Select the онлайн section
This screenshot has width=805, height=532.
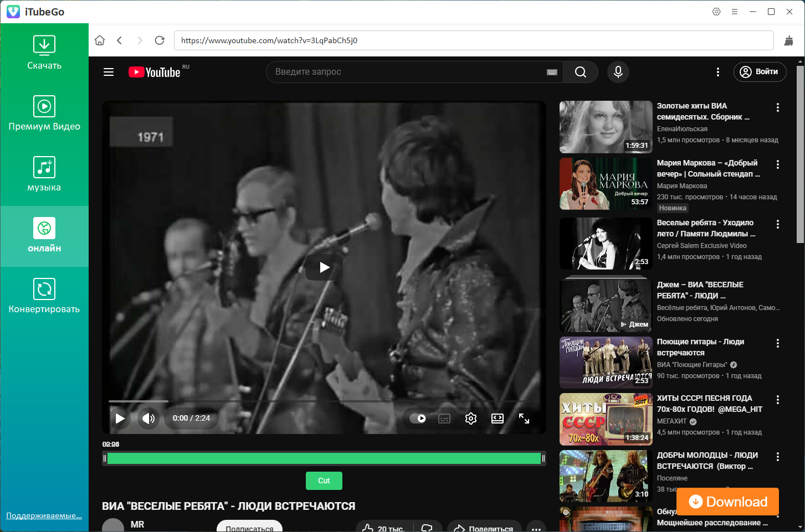(44, 236)
